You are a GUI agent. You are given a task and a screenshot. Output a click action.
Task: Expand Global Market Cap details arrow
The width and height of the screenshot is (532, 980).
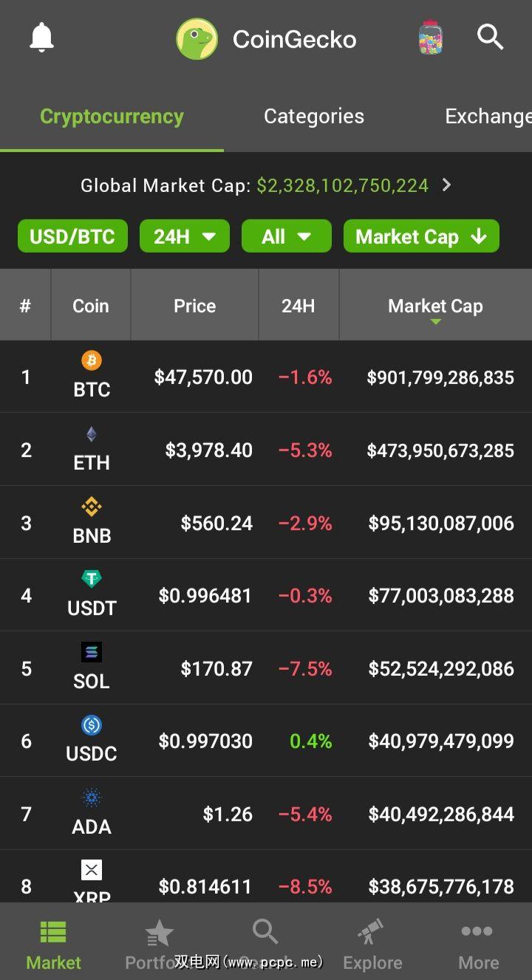[x=446, y=185]
